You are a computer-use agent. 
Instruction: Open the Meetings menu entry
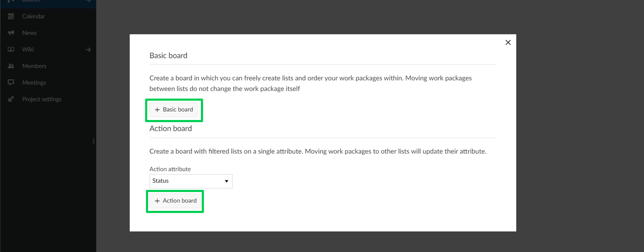(34, 83)
